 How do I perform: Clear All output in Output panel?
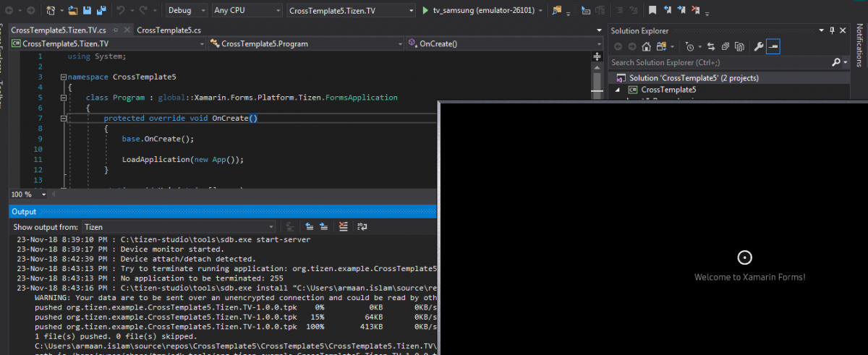[343, 227]
